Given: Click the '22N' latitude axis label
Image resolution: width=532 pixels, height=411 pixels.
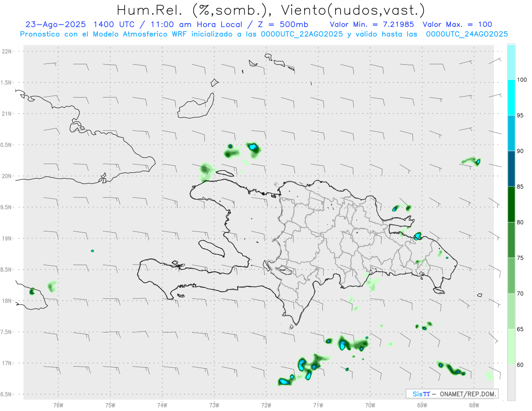Looking at the screenshot, I should (x=6, y=51).
